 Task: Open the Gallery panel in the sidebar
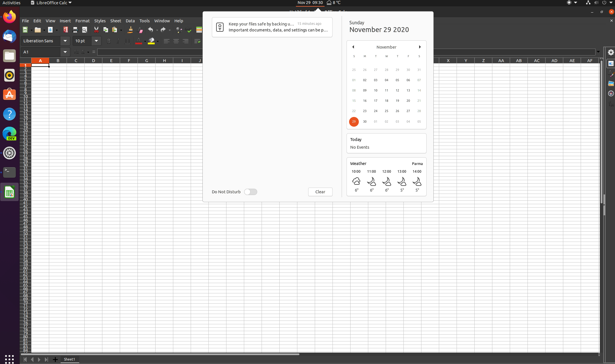tap(611, 83)
